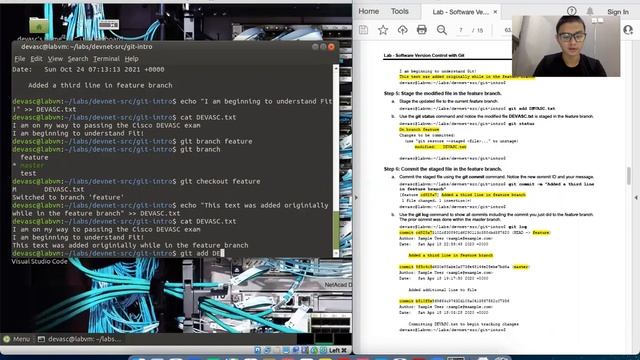Click the Visual Studio Code desktop label
Image resolution: width=640 pixels, height=360 pixels.
[40, 262]
